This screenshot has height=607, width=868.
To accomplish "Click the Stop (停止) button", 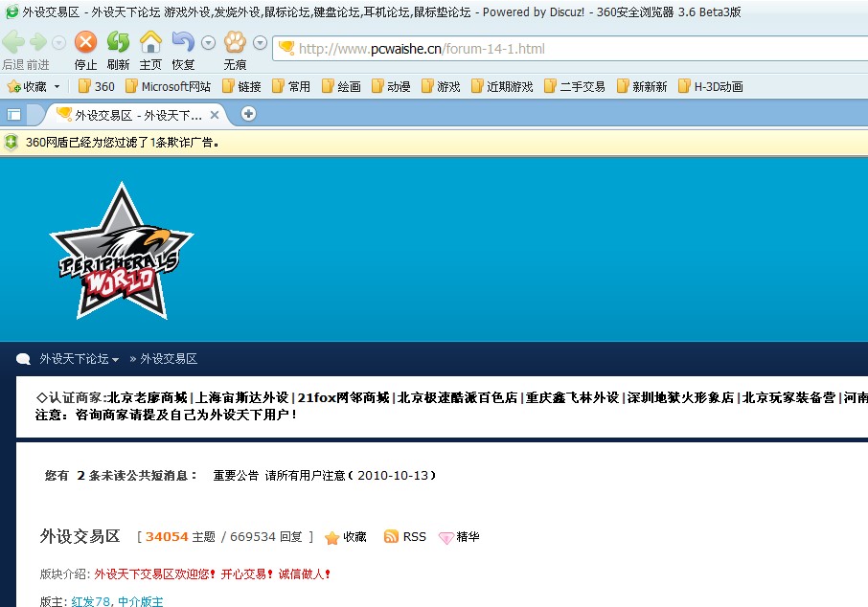I will point(86,42).
